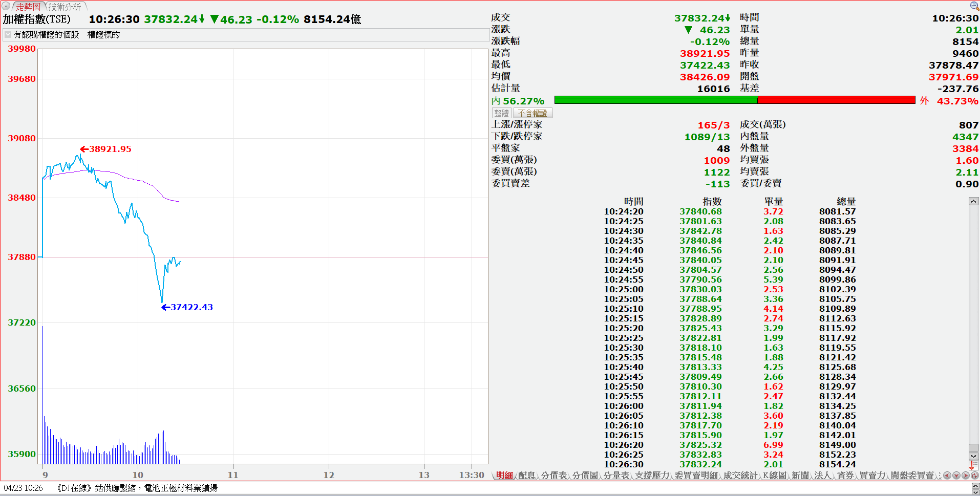Open the K線圖 tab
This screenshot has height=496, width=980.
[774, 476]
